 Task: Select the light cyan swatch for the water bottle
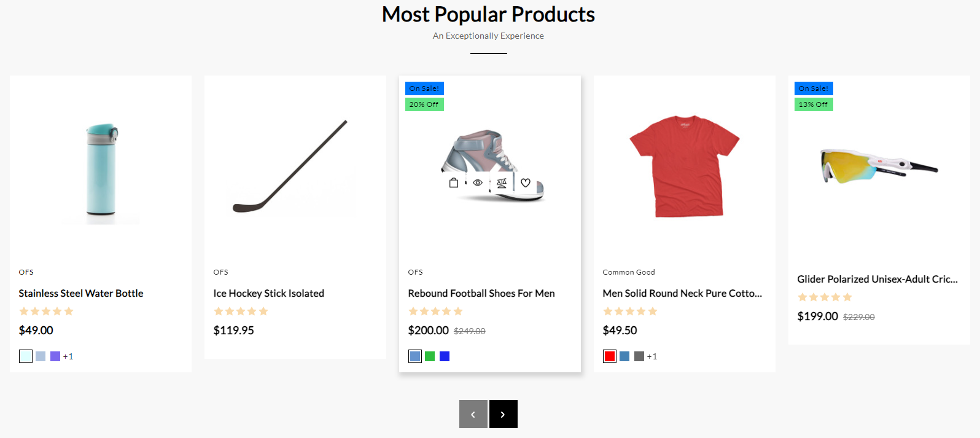point(26,356)
